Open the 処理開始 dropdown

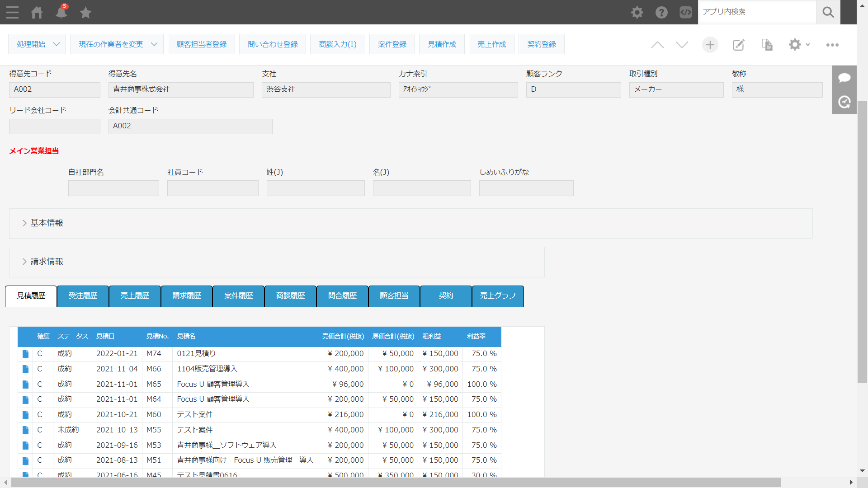(x=37, y=44)
